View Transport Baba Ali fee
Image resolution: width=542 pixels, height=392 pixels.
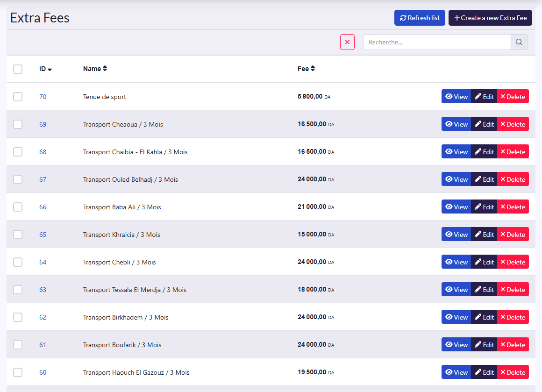(456, 207)
